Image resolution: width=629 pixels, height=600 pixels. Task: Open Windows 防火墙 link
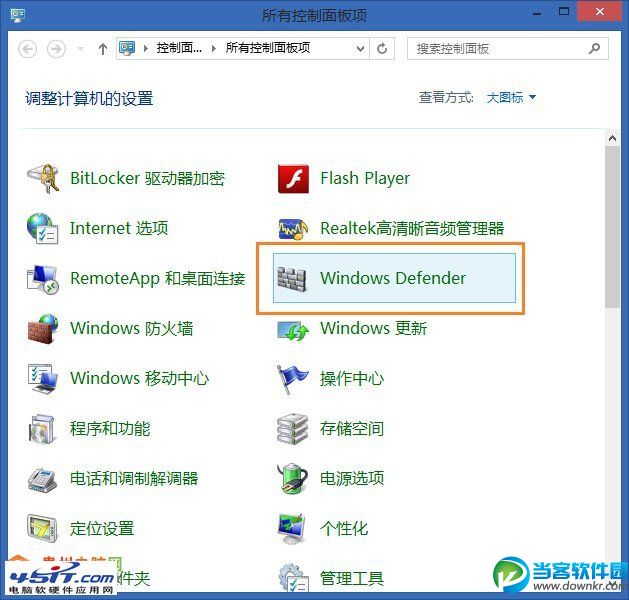pyautogui.click(x=132, y=328)
